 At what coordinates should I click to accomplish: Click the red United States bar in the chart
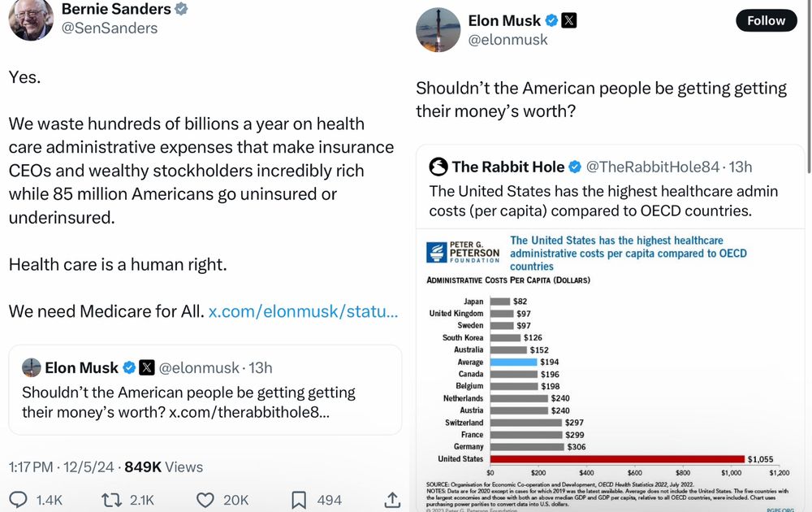[x=617, y=459]
